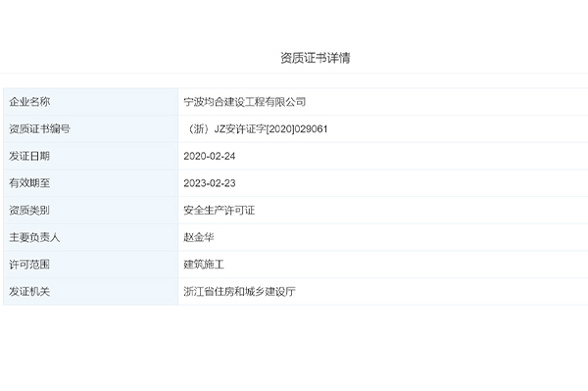Select the 企业名称 label cell
This screenshot has height=391, width=588.
click(x=91, y=102)
